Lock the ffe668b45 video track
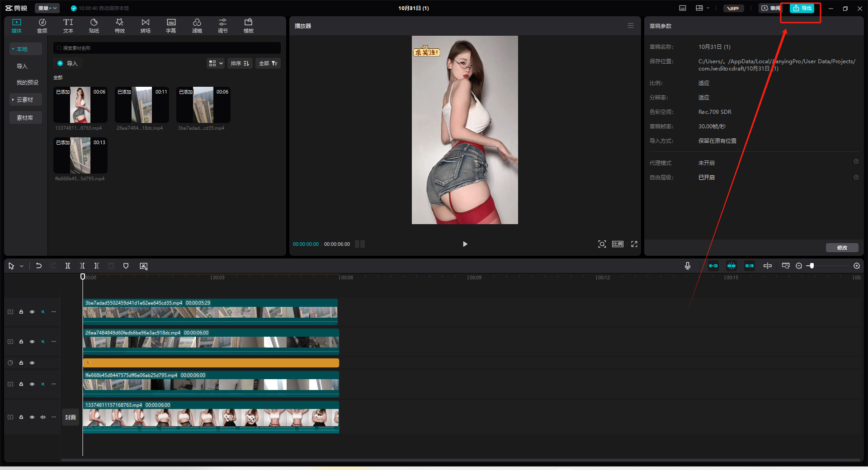This screenshot has width=868, height=470. point(21,384)
